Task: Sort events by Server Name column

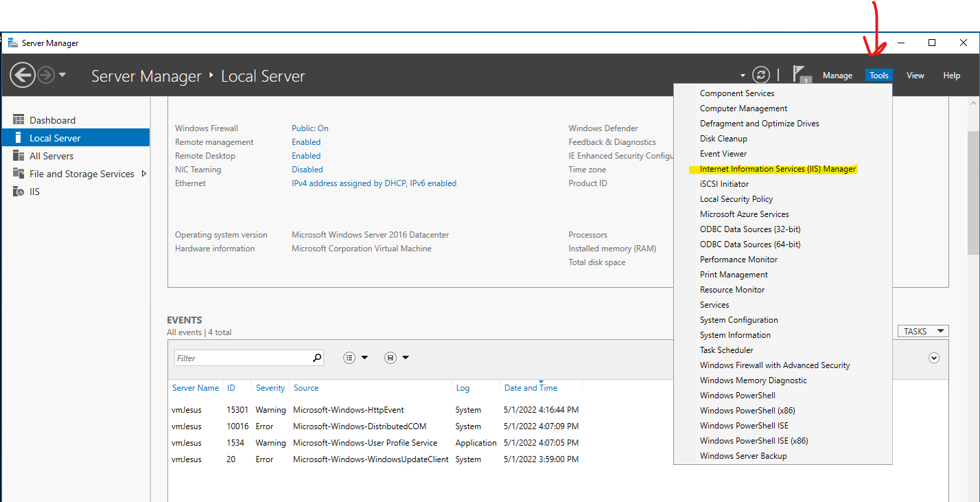Action: click(x=196, y=388)
